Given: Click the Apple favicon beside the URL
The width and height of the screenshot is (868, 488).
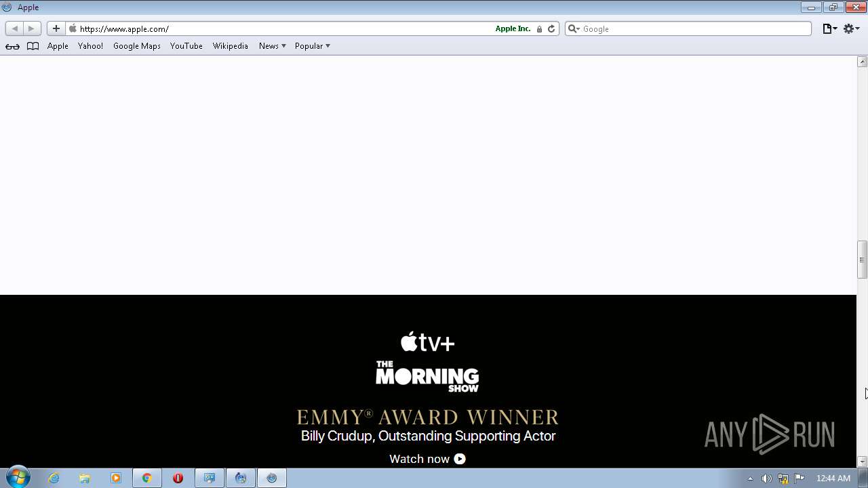Looking at the screenshot, I should (x=73, y=28).
